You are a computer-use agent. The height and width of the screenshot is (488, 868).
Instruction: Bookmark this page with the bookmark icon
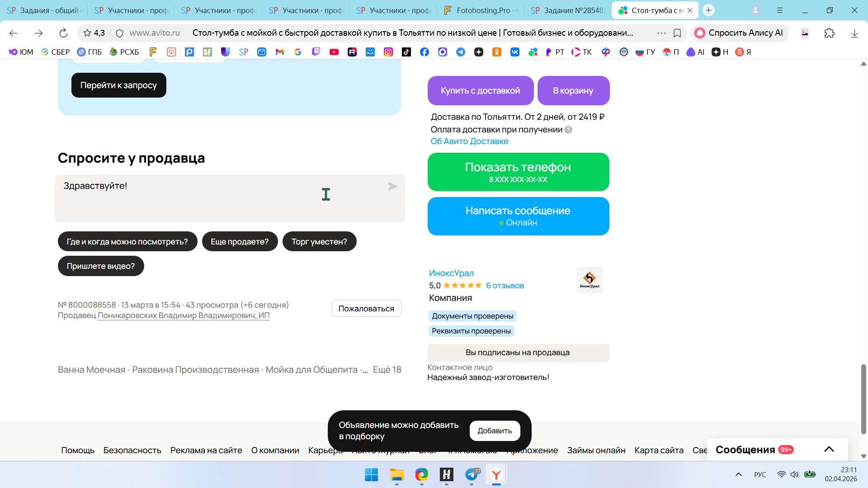click(x=677, y=33)
